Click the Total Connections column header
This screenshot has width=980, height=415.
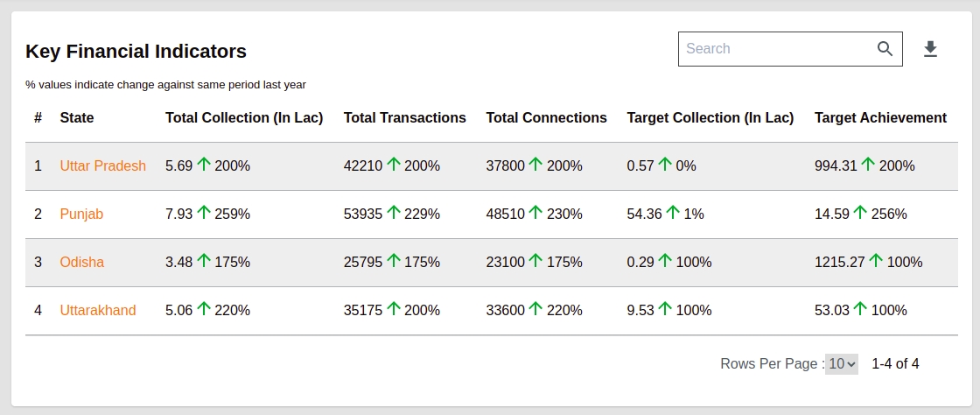[x=546, y=117]
